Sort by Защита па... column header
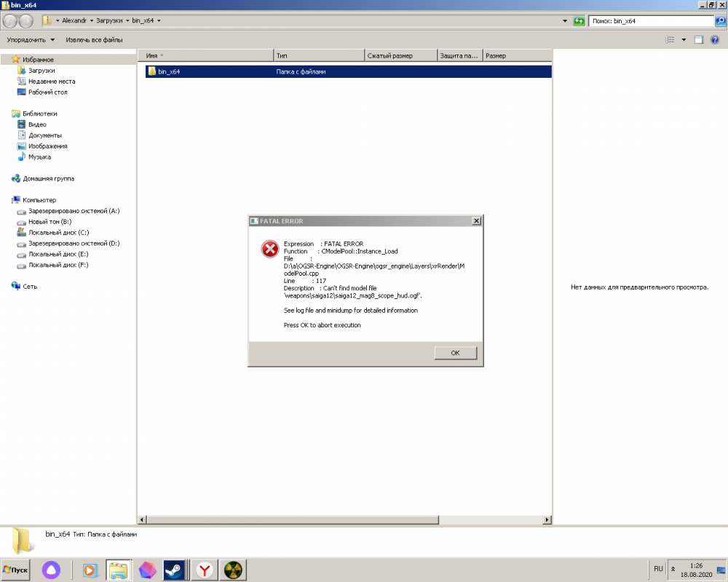Screen dimensions: 728x582 coord(461,56)
